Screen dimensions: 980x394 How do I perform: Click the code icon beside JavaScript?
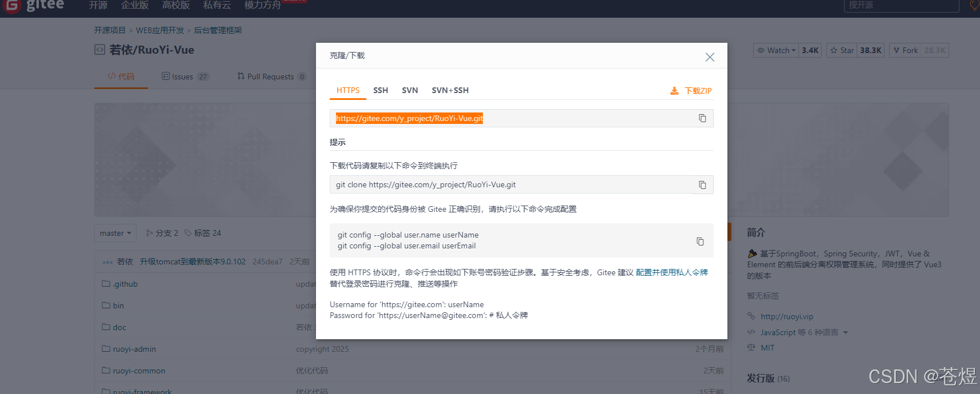pos(751,332)
